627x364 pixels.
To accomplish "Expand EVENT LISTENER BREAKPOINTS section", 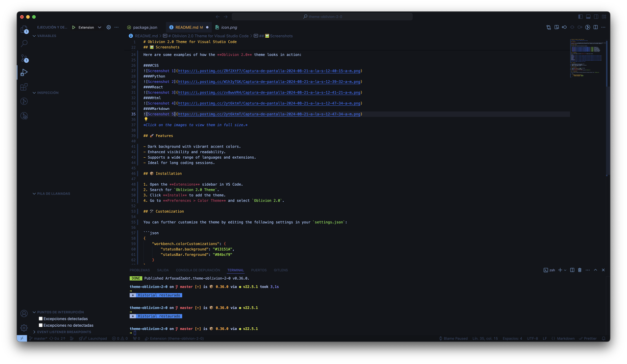I will point(62,332).
